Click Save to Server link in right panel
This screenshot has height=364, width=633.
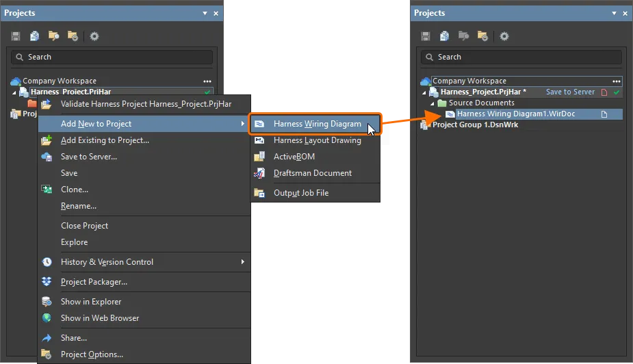[x=570, y=92]
